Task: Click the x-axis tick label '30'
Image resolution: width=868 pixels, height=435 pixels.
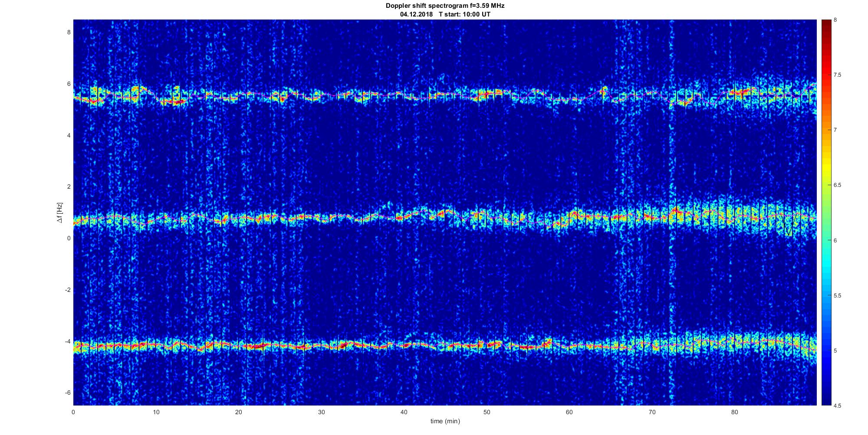Action: (x=321, y=412)
